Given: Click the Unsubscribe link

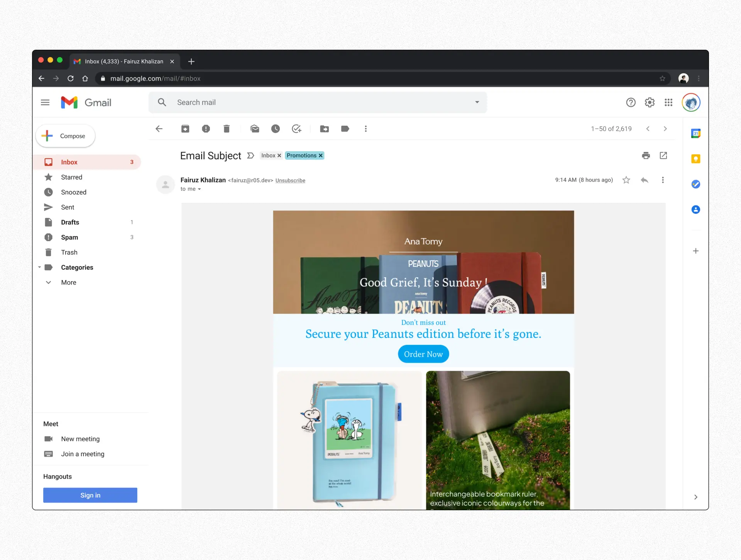Looking at the screenshot, I should (x=290, y=180).
